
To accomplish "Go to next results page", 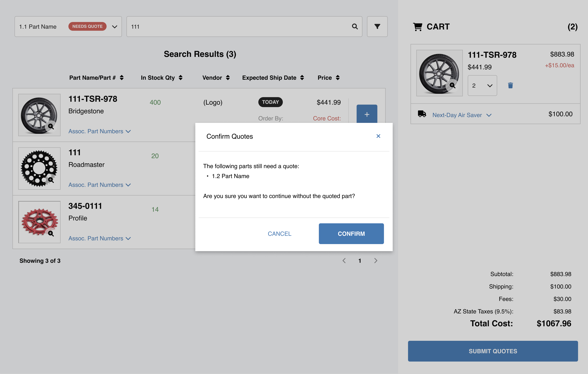I will [375, 261].
